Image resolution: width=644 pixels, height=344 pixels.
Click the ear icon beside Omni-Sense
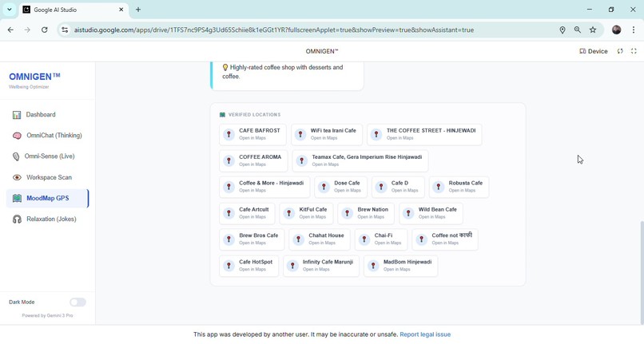coord(16,156)
